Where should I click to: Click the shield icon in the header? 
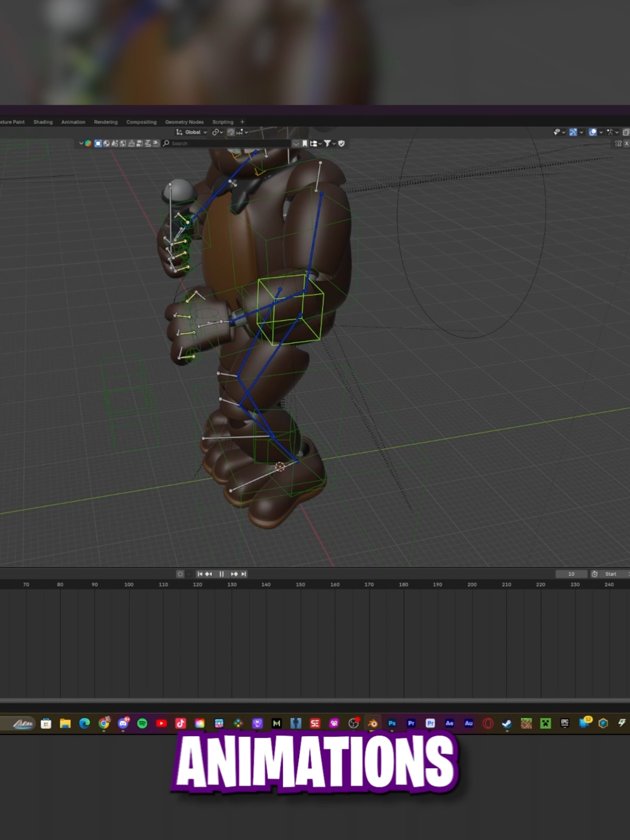[x=341, y=143]
